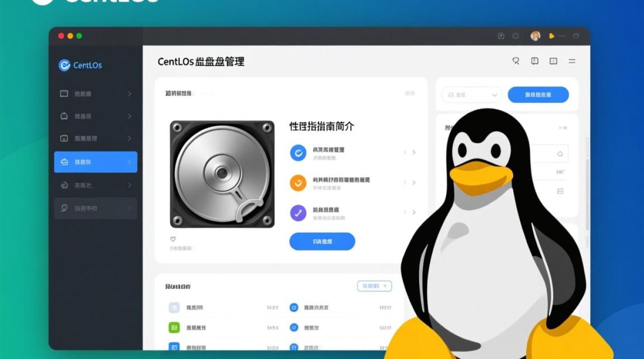This screenshot has width=644, height=359.
Task: Click the orange circular check icon in guide list
Action: tap(298, 183)
